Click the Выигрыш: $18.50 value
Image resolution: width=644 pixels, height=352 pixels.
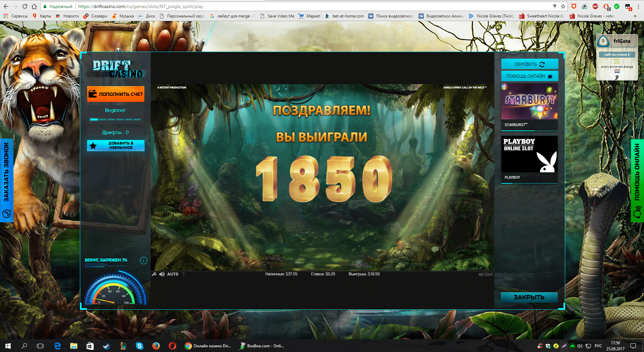click(364, 274)
